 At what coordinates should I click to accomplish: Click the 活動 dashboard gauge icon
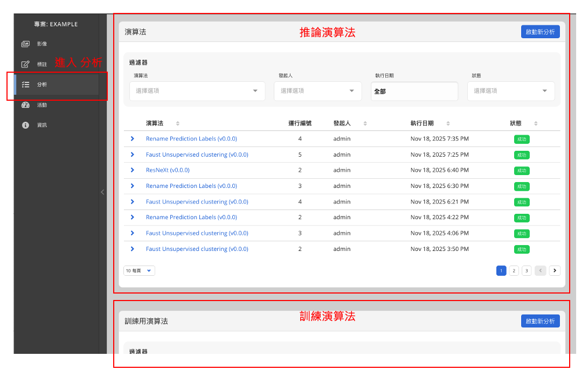(25, 105)
